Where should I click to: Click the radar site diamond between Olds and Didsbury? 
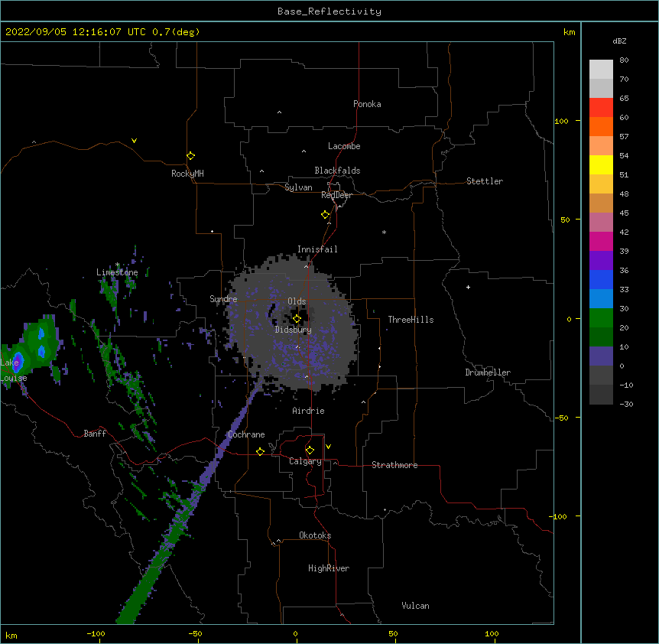[297, 319]
